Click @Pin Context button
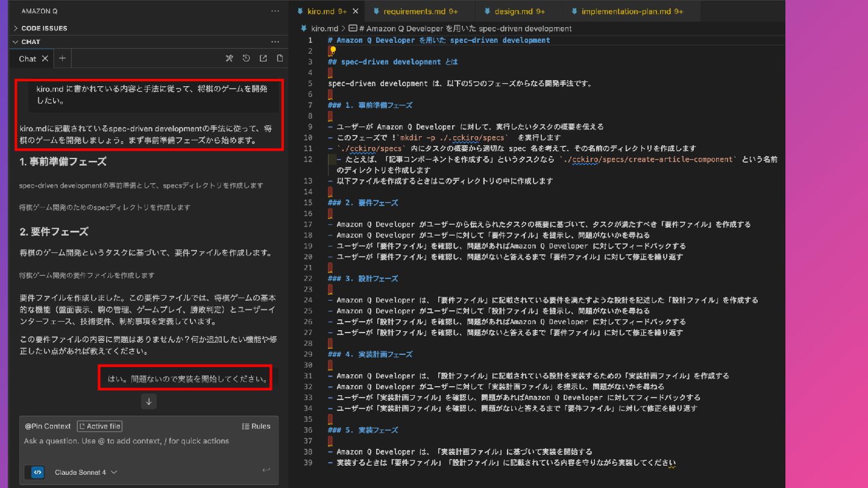868x488 pixels. coord(48,426)
